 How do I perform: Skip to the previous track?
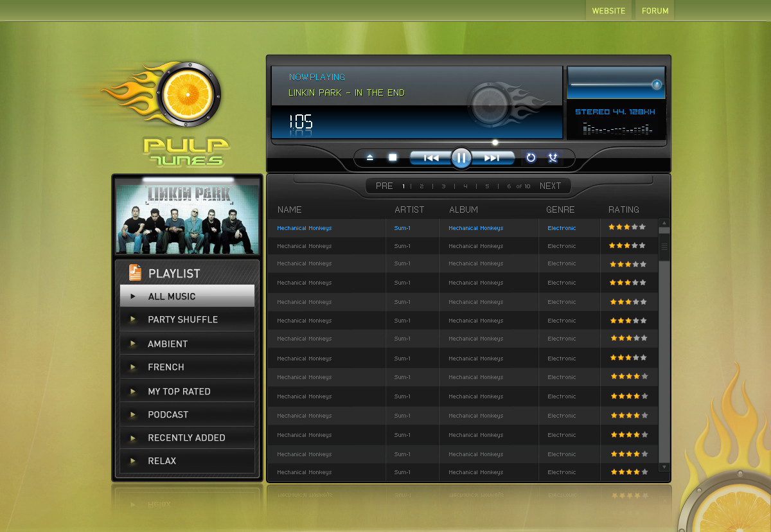431,157
